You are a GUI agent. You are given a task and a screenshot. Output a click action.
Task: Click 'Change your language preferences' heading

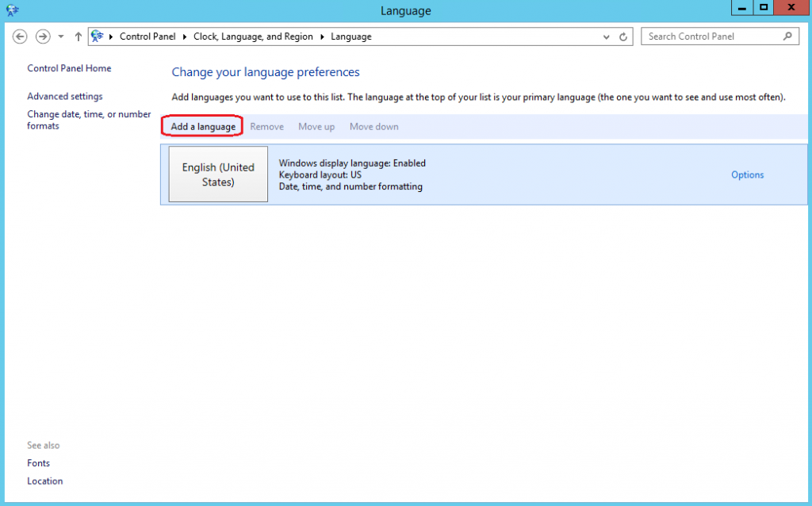(266, 72)
